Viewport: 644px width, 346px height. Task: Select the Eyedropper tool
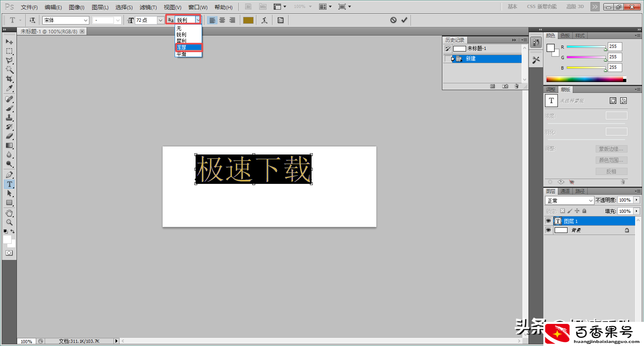(x=9, y=88)
